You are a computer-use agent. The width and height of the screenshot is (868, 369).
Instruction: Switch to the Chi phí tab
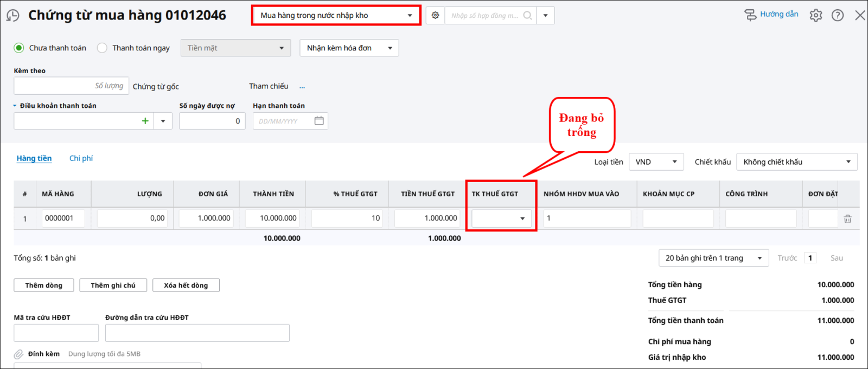click(x=81, y=158)
